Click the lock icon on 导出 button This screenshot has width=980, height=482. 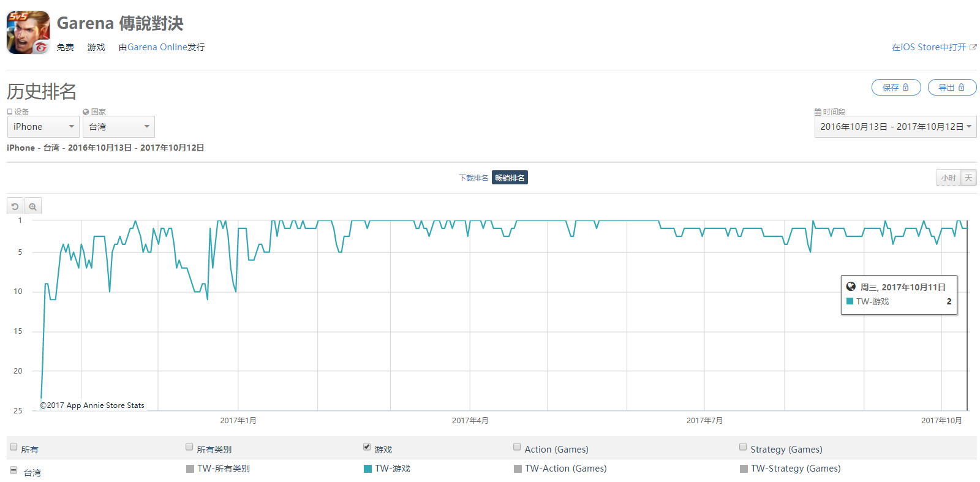pos(962,88)
